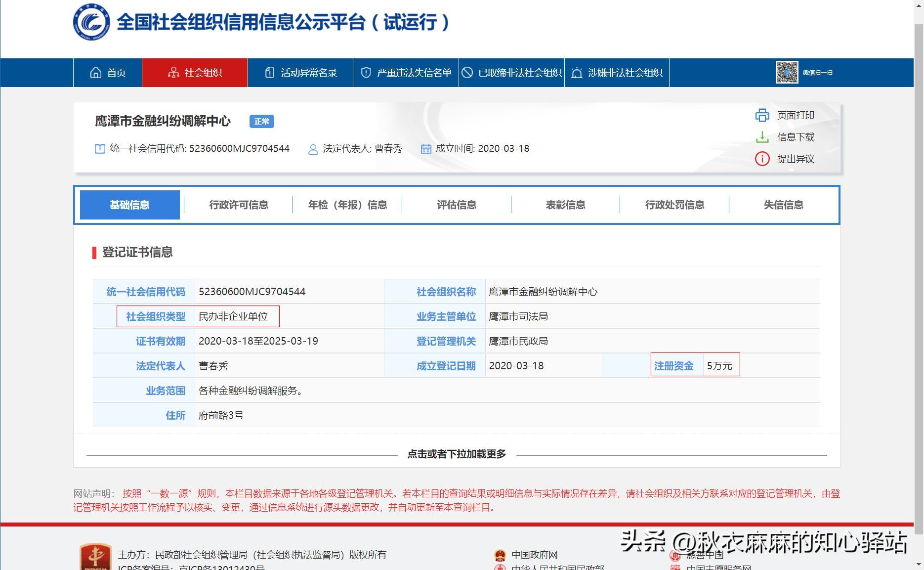Click the 正常 status badge

(262, 121)
